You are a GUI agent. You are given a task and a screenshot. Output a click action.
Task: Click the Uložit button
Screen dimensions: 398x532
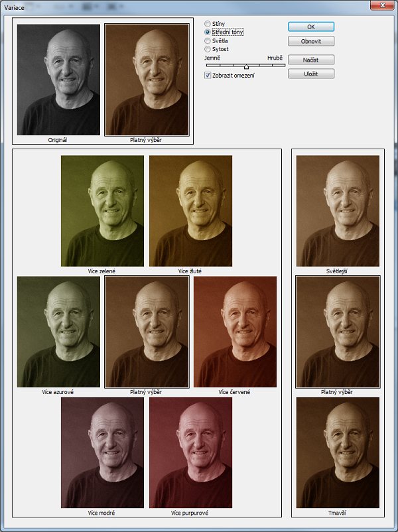310,74
